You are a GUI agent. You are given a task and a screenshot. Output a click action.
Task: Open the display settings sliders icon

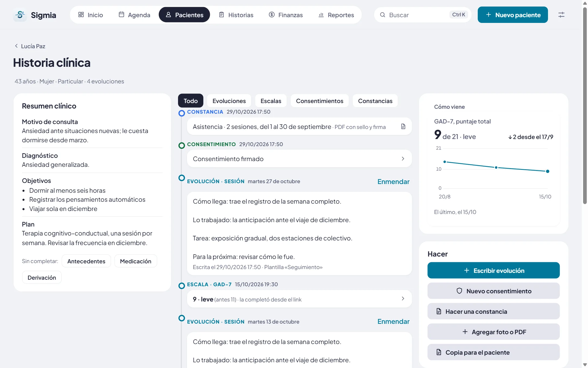coord(561,15)
